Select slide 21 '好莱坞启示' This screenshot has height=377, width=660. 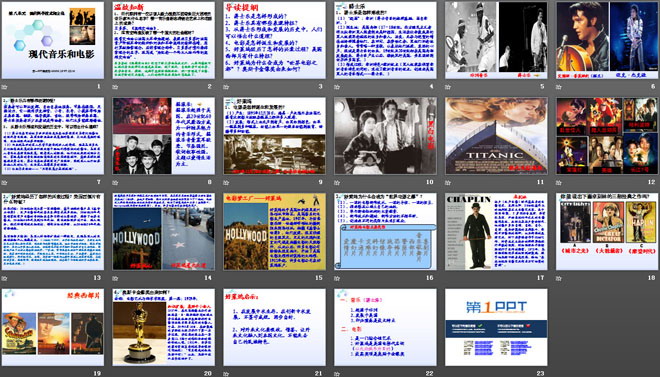pyautogui.click(x=274, y=327)
